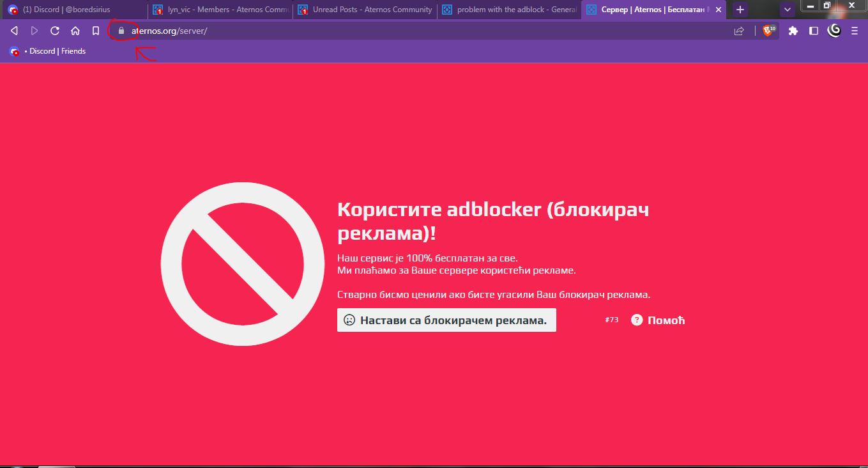Restore down the browser window
This screenshot has height=468, width=868.
(826, 6)
